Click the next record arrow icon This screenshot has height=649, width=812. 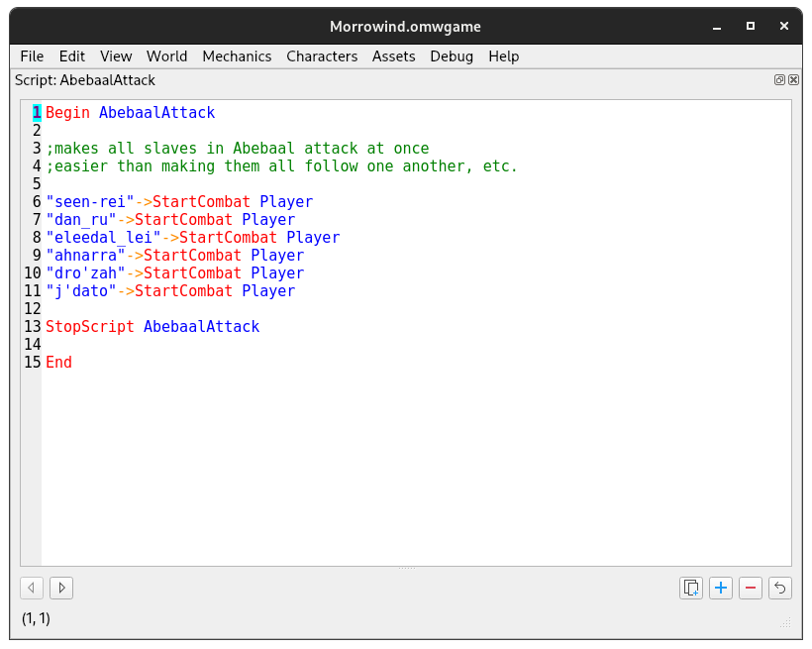[x=60, y=588]
